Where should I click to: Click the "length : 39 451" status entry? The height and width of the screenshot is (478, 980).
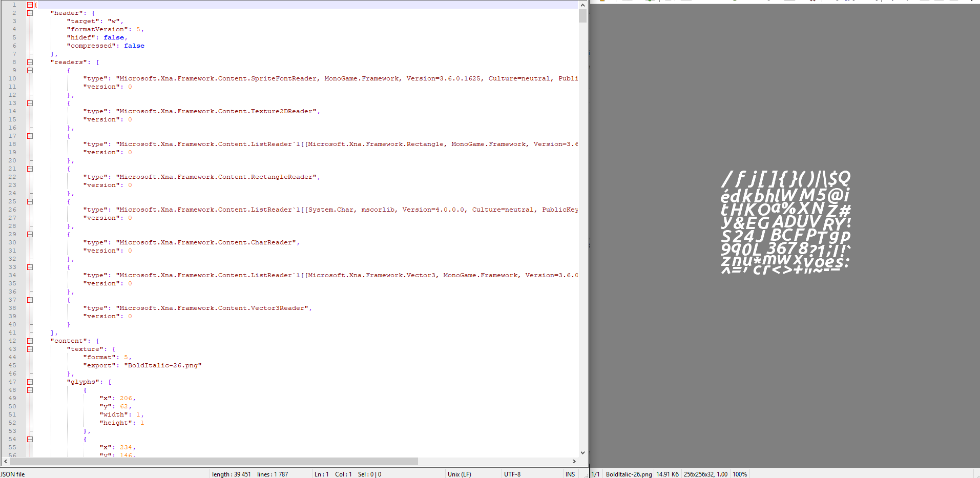tap(232, 474)
